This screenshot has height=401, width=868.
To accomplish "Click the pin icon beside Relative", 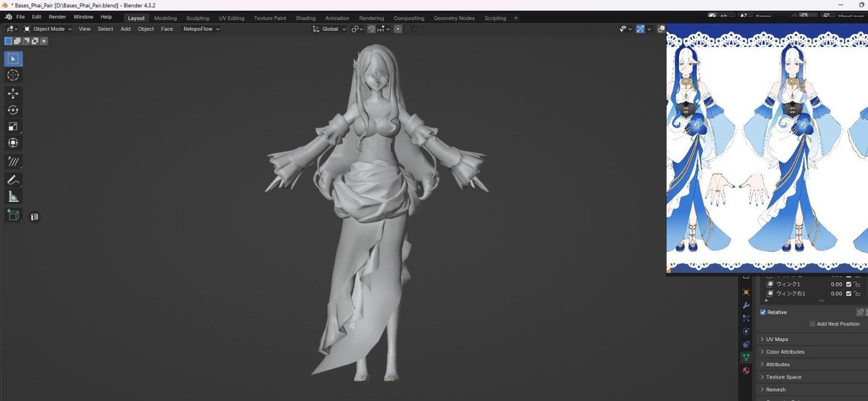I will [x=860, y=313].
